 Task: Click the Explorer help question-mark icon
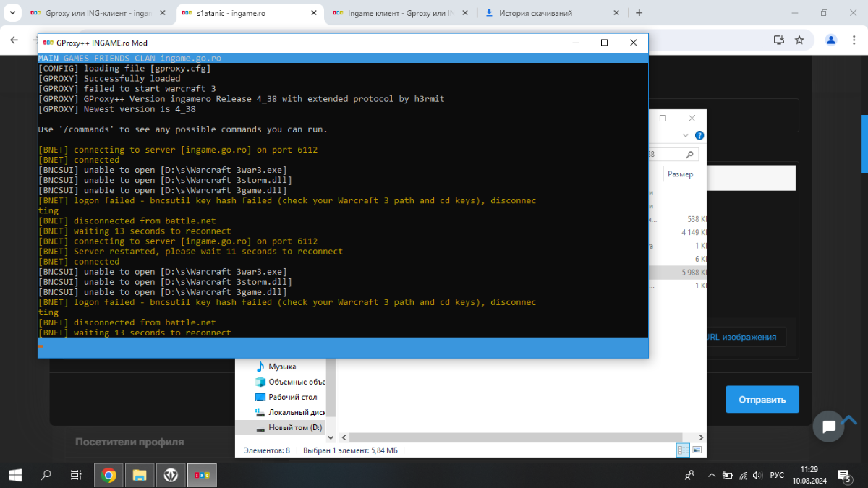pos(699,135)
